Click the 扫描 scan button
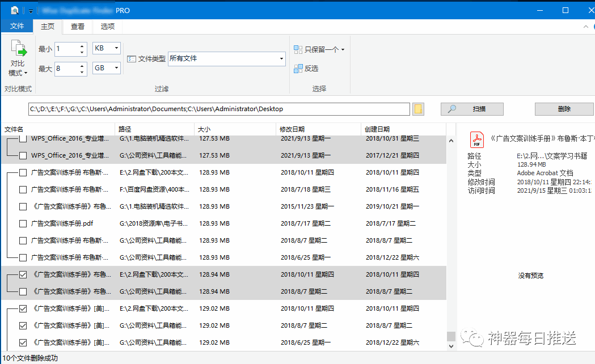 pyautogui.click(x=472, y=109)
